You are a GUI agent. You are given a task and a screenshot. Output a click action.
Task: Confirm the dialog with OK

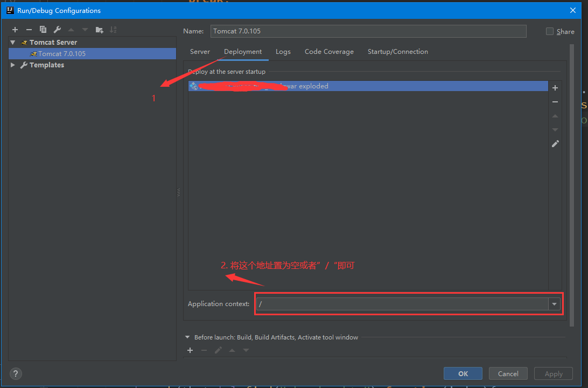point(463,374)
